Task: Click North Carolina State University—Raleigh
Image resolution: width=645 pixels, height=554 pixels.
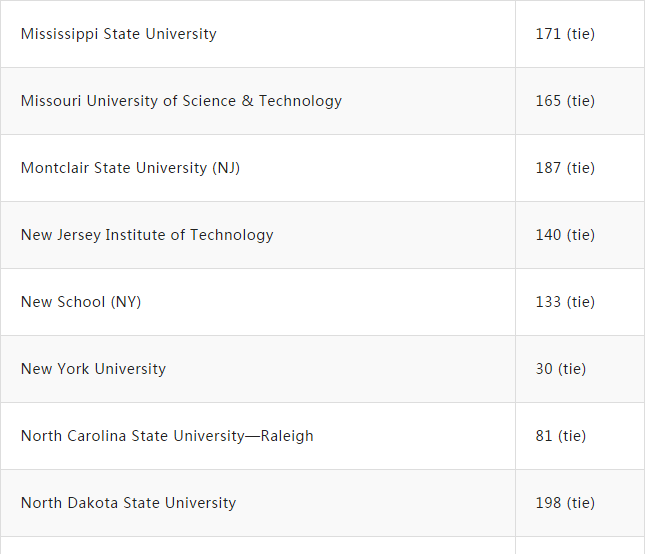Action: [x=167, y=436]
